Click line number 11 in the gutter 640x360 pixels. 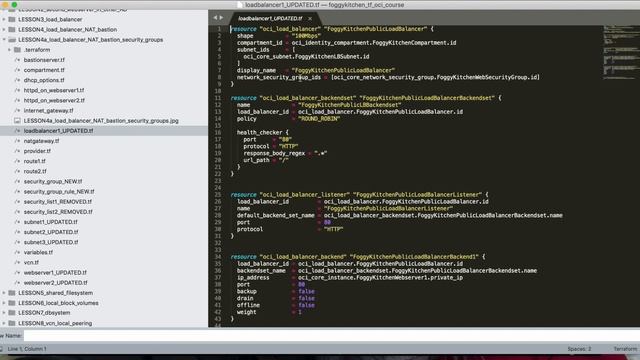coord(218,98)
